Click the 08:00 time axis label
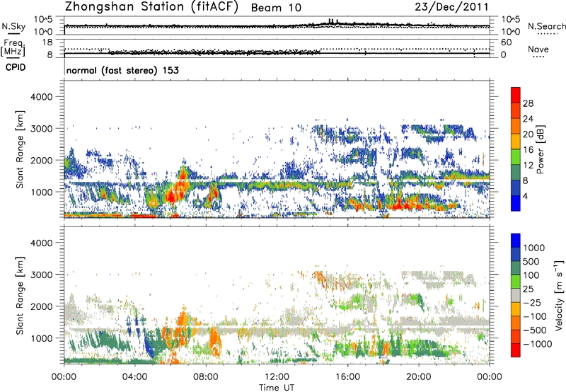Viewport: 566px width, 392px height. (x=206, y=377)
